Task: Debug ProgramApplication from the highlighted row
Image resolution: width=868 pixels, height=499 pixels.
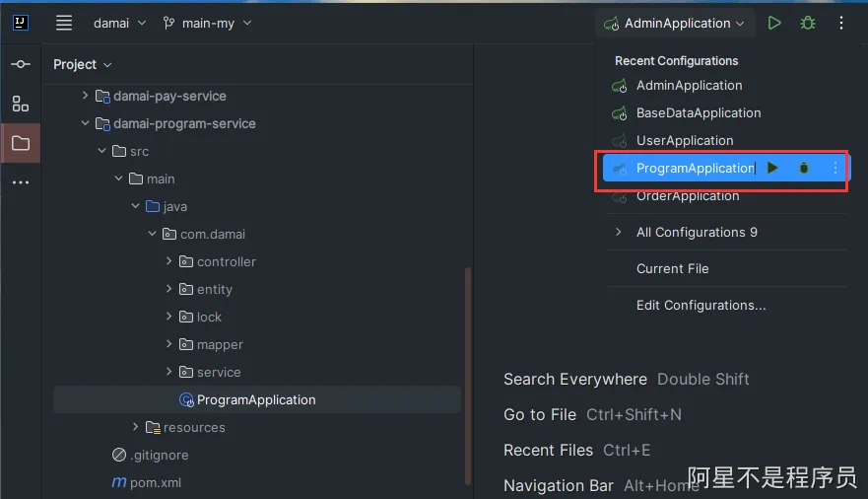Action: (804, 169)
